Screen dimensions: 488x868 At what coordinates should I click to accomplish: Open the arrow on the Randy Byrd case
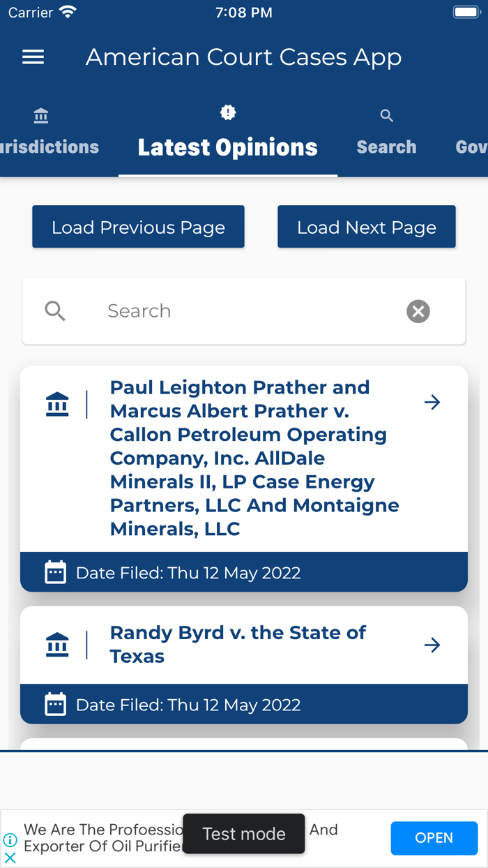coord(432,645)
